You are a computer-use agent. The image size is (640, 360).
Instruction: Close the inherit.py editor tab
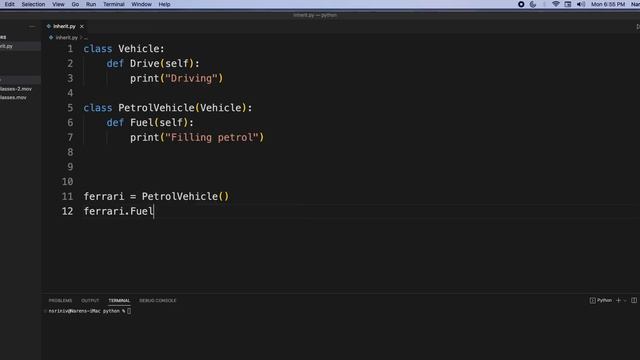pyautogui.click(x=82, y=26)
